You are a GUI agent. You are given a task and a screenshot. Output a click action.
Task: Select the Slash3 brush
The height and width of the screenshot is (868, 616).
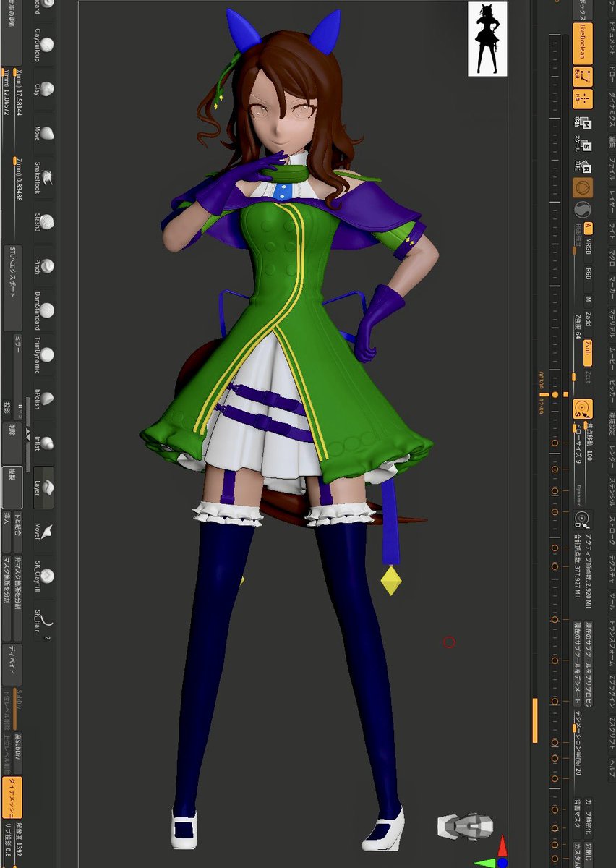pyautogui.click(x=44, y=221)
